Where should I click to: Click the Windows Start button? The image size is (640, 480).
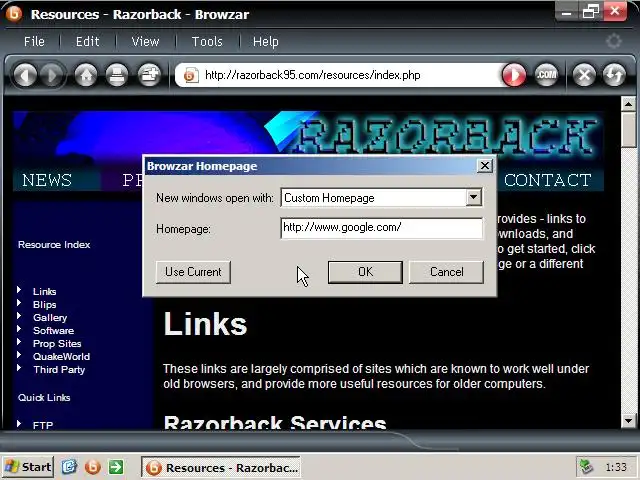click(28, 467)
